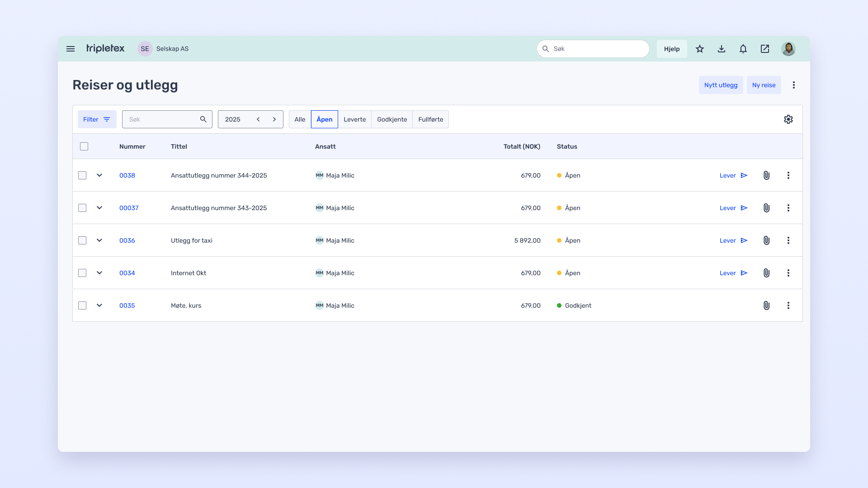Sort by Totalt (NOK) column header
This screenshot has height=488, width=868.
[522, 146]
